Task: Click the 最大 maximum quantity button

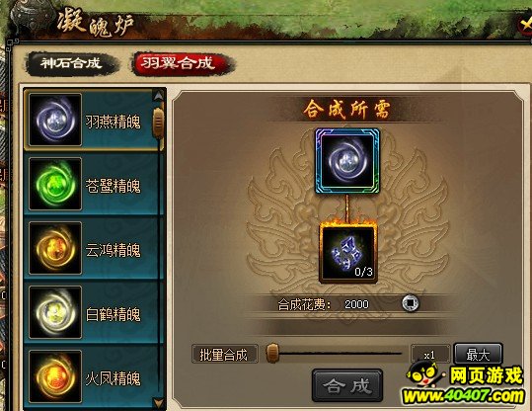Action: click(x=478, y=355)
